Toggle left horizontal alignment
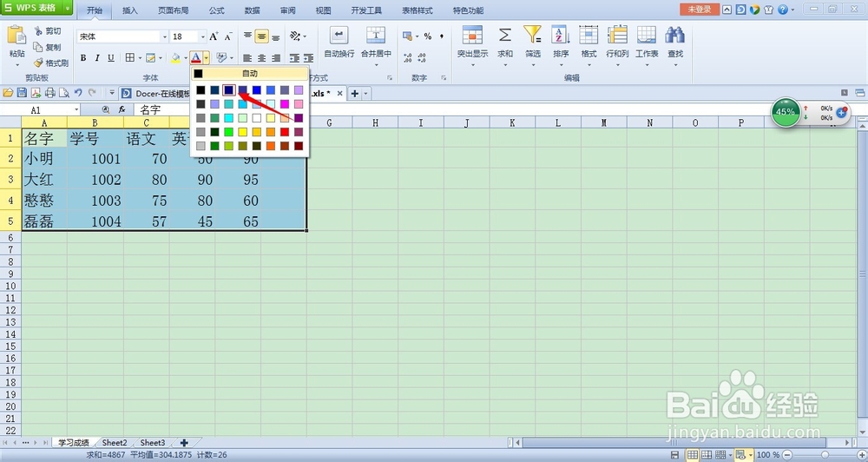868x462 pixels. point(247,57)
